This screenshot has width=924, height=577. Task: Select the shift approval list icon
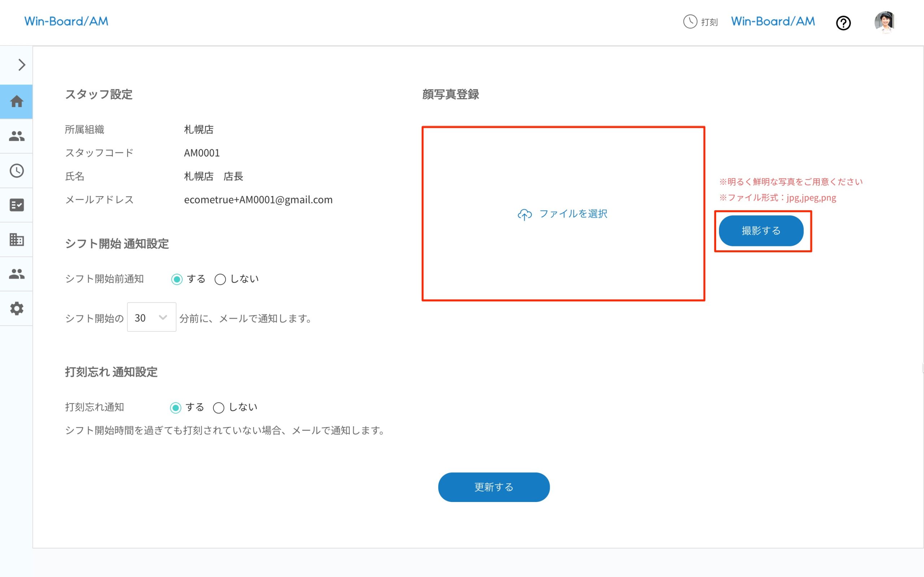coord(16,205)
